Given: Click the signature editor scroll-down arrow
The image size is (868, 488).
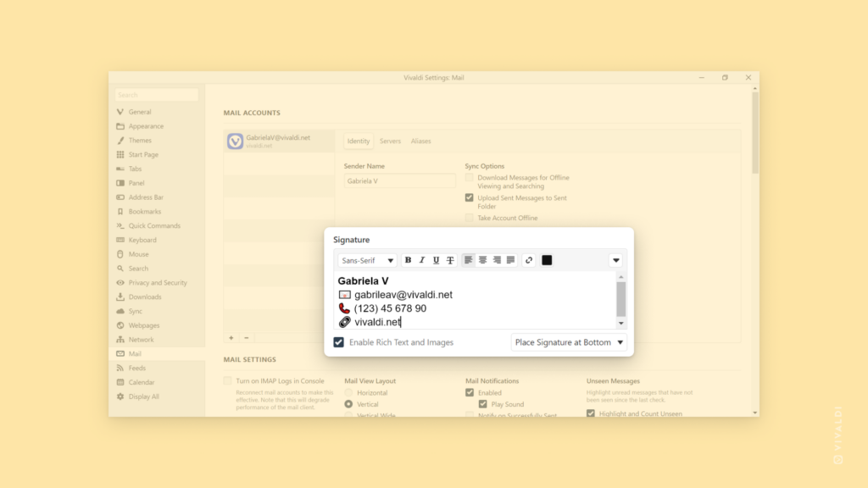Looking at the screenshot, I should (620, 323).
